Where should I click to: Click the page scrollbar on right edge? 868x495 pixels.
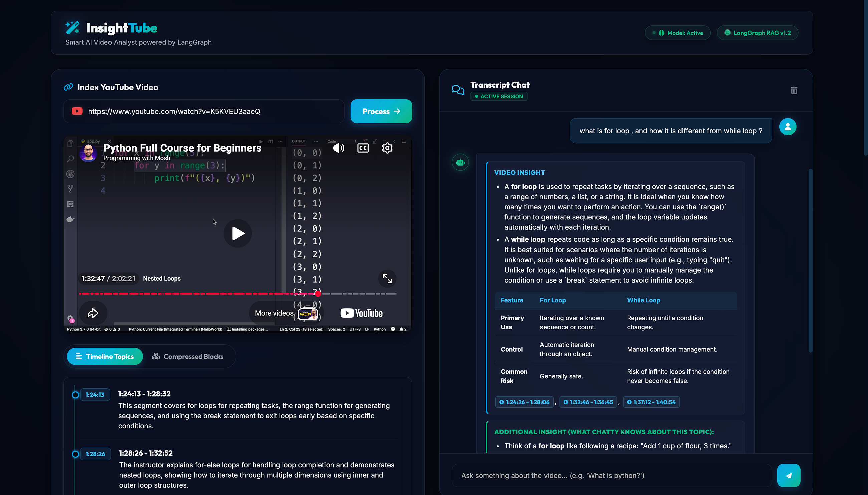pyautogui.click(x=866, y=78)
